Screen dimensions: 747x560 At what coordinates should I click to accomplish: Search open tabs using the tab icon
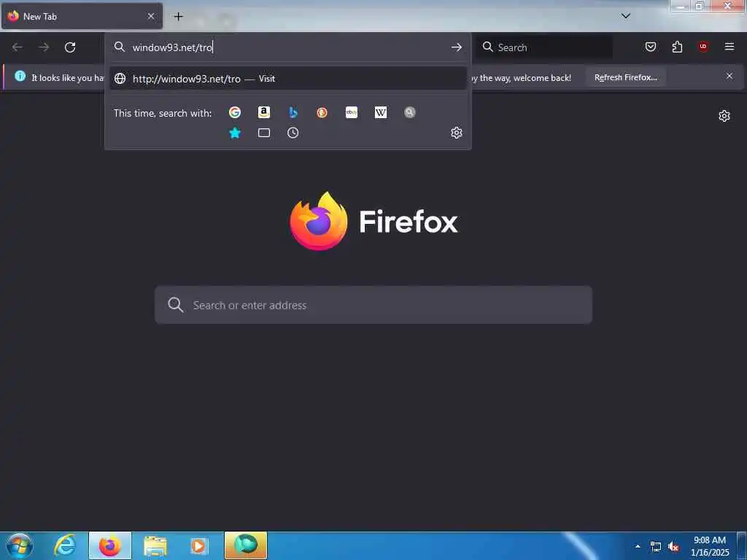264,133
